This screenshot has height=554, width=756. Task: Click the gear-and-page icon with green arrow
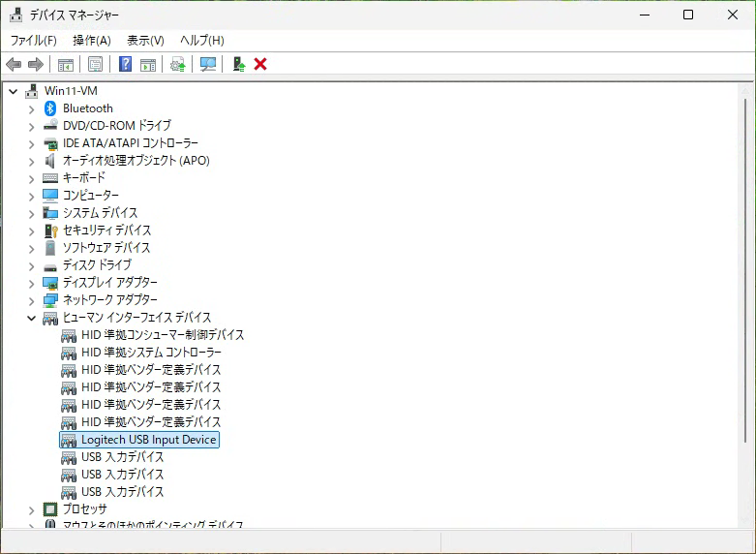pyautogui.click(x=178, y=64)
